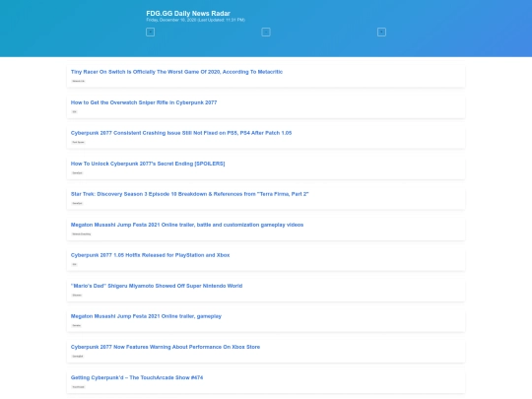Open Megaton Musashi battle and customization videos headline
Image resolution: width=532 pixels, height=399 pixels.
pyautogui.click(x=187, y=225)
